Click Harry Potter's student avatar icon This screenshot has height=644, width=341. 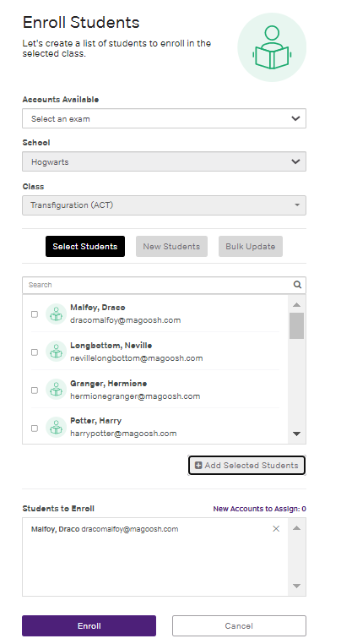coord(56,427)
